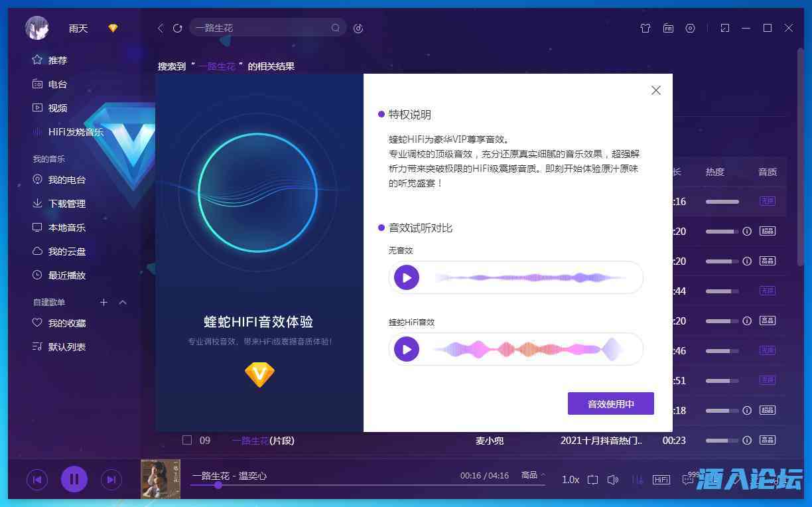Click the 无损 badge in :46 row
812x507 pixels.
[768, 350]
